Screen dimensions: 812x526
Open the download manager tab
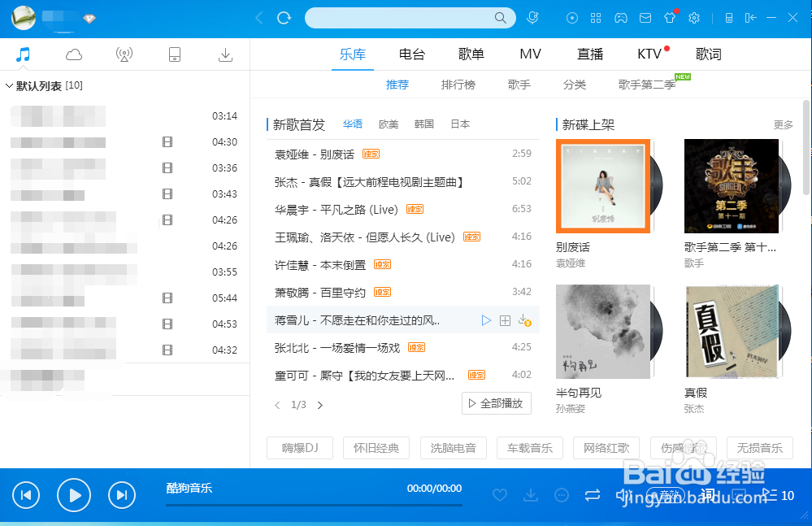click(x=225, y=54)
